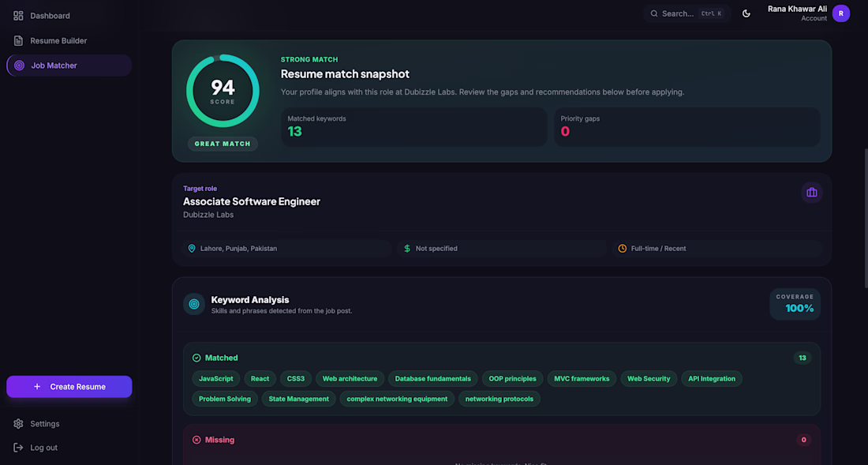
Task: Click the Full-time / Recent chip
Action: (717, 249)
